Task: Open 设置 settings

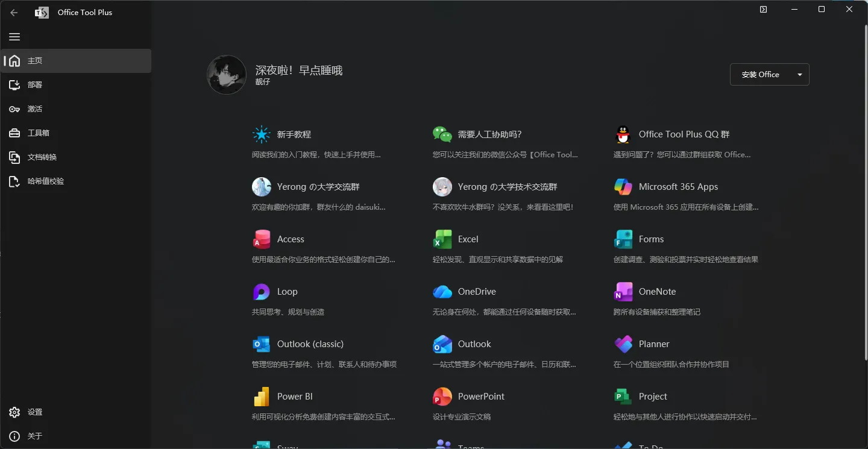Action: pos(76,412)
